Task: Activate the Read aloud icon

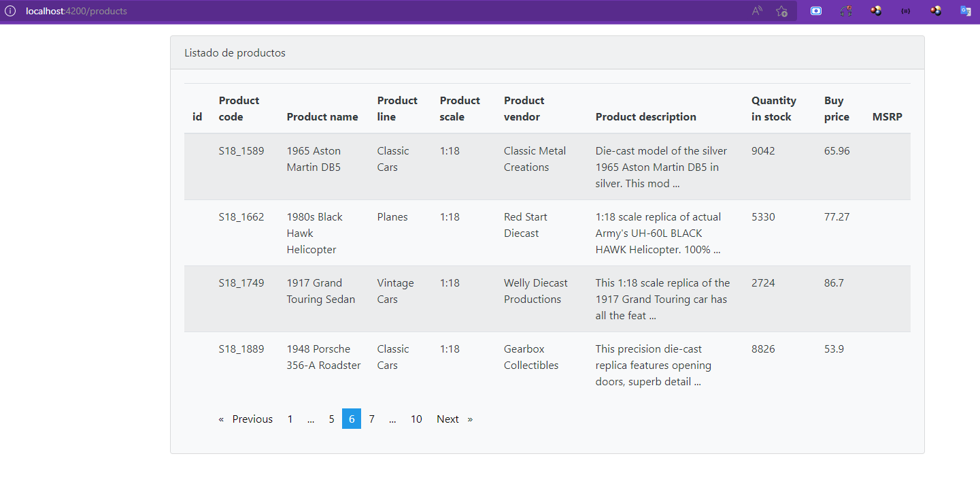Action: [757, 11]
